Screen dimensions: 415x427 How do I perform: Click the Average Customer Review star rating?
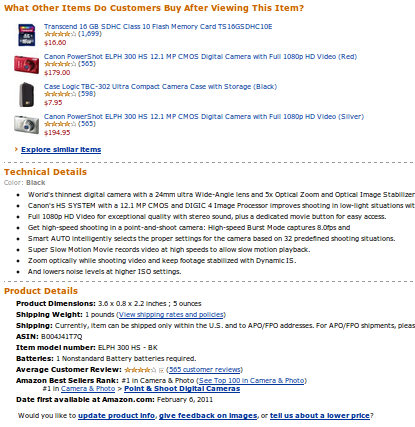click(x=140, y=370)
